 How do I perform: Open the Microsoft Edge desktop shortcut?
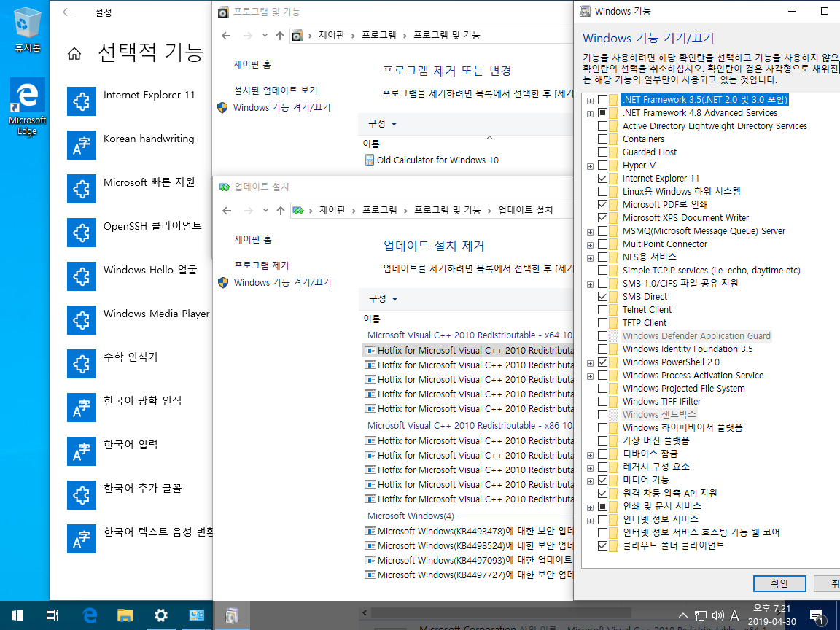27,107
